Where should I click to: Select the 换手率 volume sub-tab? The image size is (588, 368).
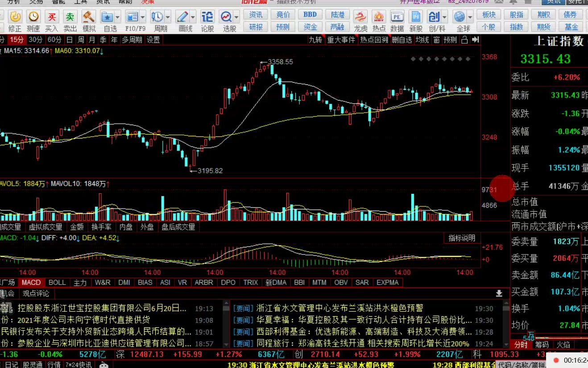pyautogui.click(x=101, y=227)
